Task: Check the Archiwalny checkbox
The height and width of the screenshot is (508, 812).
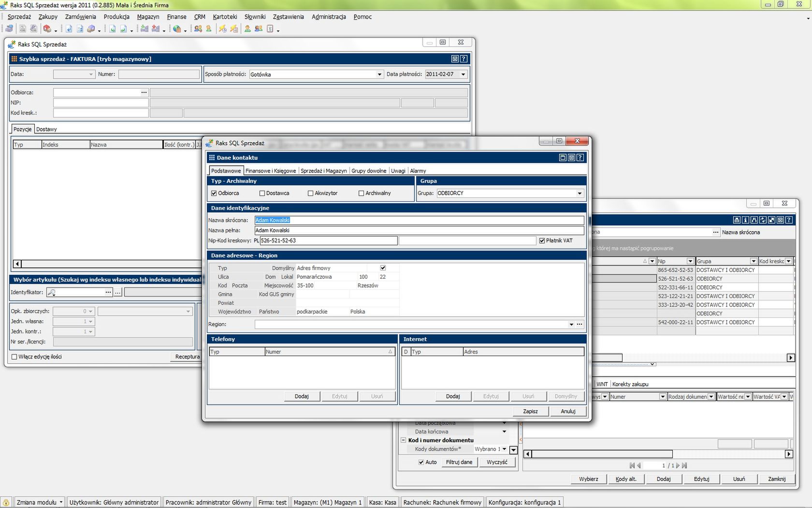Action: pyautogui.click(x=361, y=193)
